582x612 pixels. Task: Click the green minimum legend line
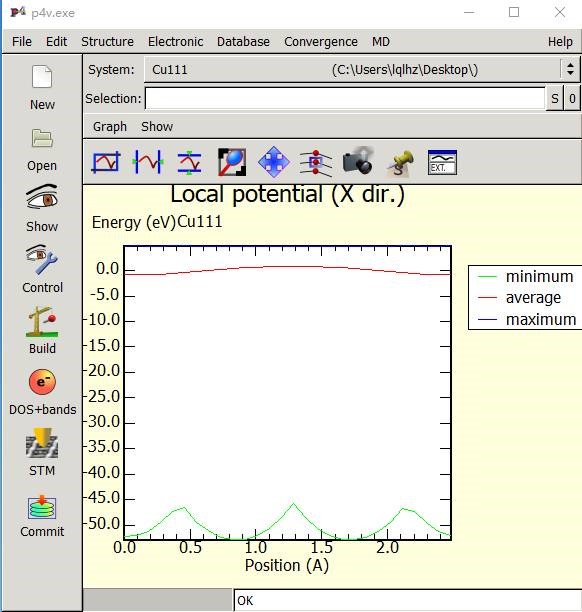point(487,276)
